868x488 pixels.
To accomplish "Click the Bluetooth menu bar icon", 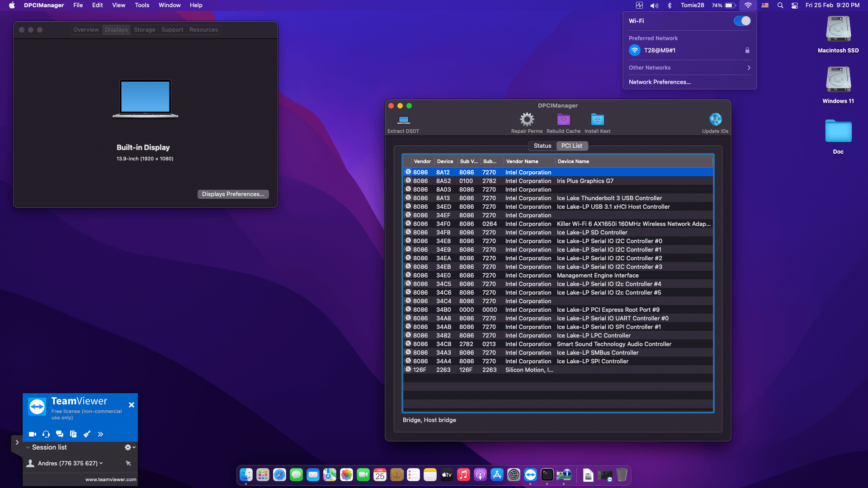I will pyautogui.click(x=670, y=5).
